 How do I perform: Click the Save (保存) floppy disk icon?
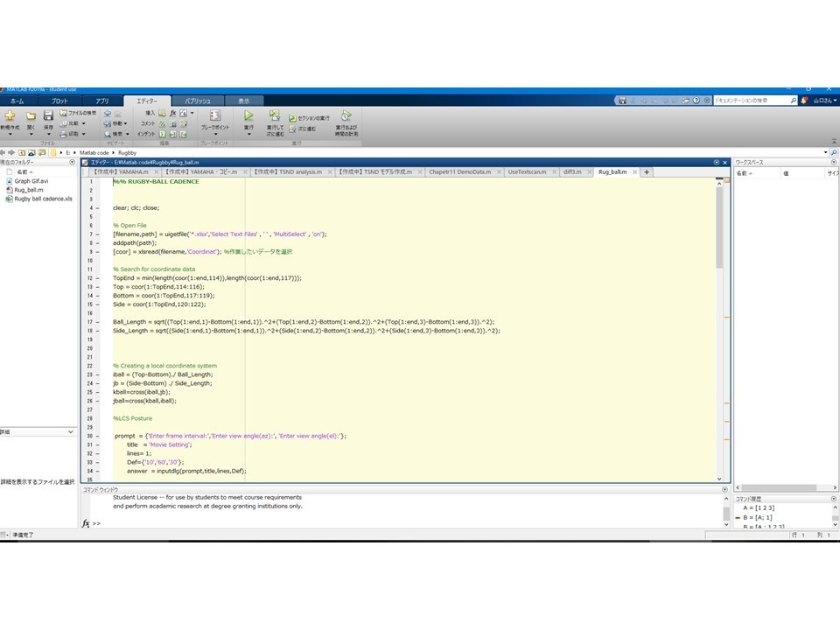[48, 115]
